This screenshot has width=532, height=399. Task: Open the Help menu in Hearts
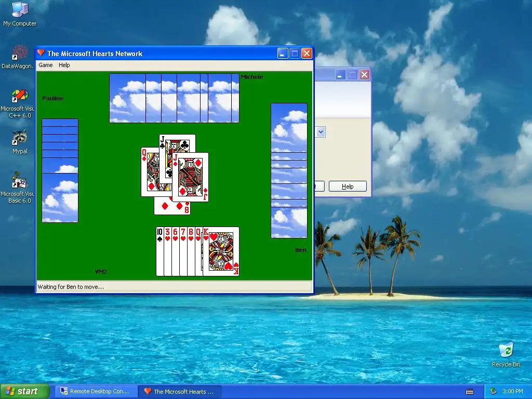[x=64, y=65]
